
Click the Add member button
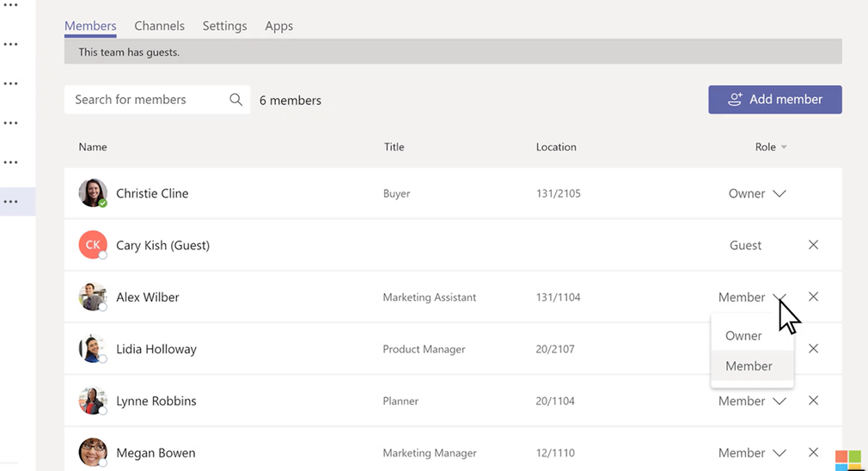click(775, 100)
